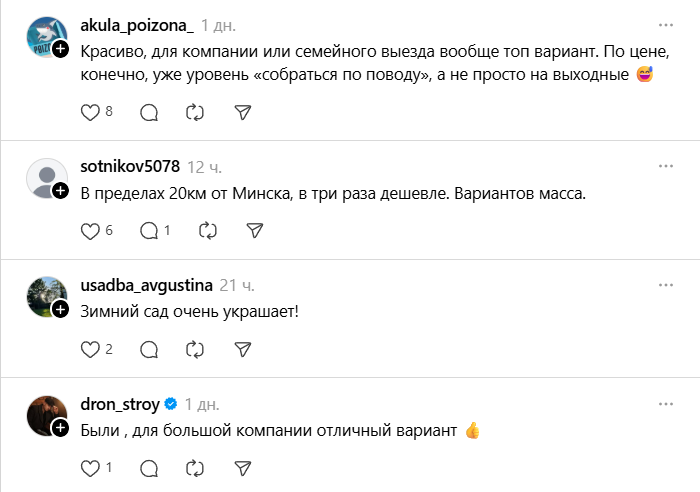The image size is (700, 492).
Task: Open akula_poizona_ profile via username
Action: (x=135, y=23)
